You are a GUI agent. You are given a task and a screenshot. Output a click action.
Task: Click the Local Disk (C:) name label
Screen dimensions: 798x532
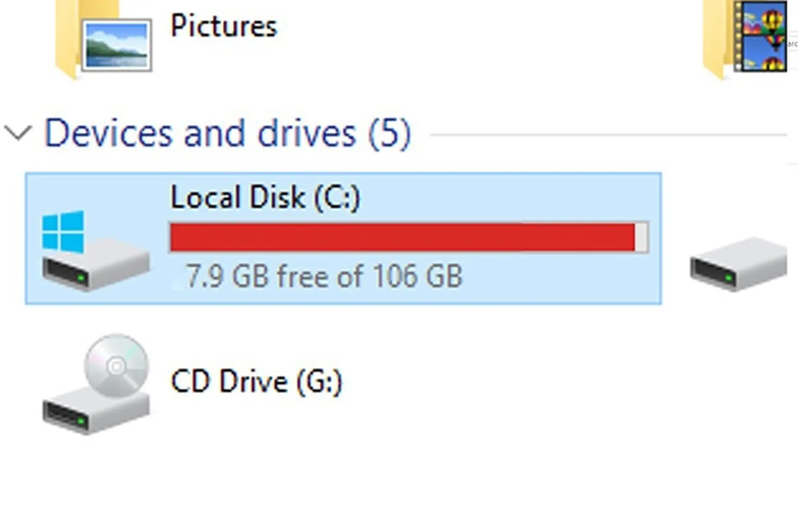(265, 197)
